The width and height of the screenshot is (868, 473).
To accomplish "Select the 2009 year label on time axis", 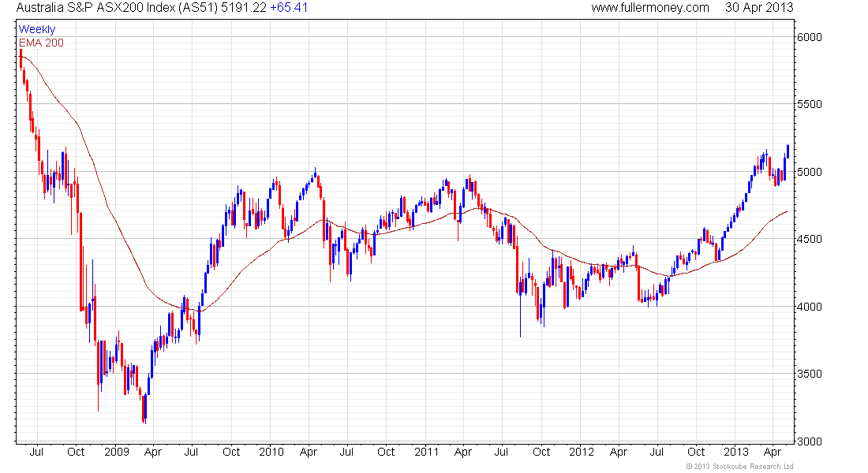I will 117,452.
